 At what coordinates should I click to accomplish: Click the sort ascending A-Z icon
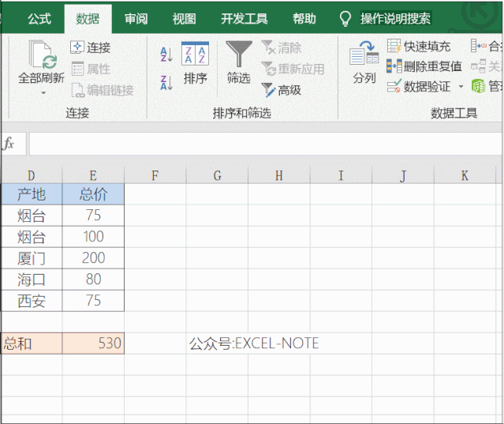(x=166, y=54)
